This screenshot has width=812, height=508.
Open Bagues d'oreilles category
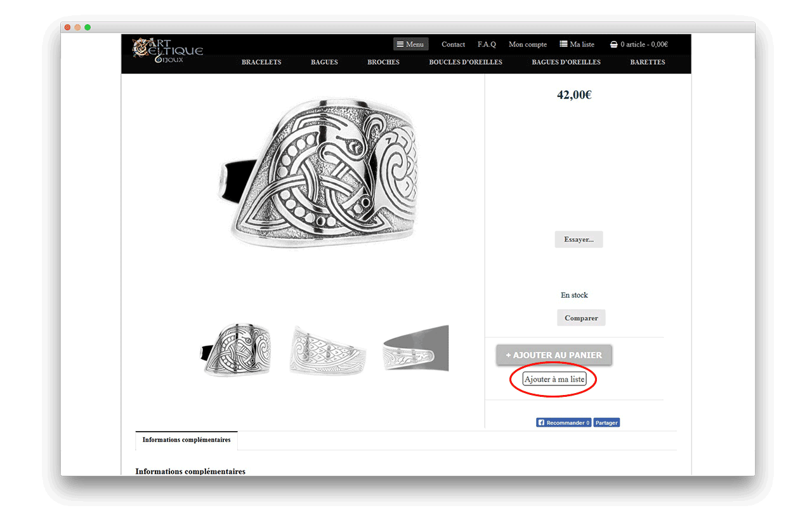tap(566, 62)
